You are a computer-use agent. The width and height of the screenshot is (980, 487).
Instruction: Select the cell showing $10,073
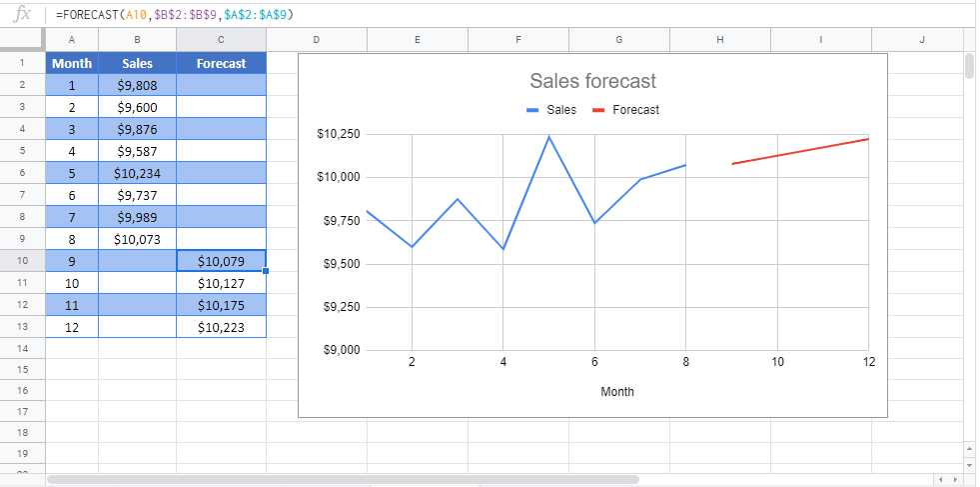[x=137, y=238]
